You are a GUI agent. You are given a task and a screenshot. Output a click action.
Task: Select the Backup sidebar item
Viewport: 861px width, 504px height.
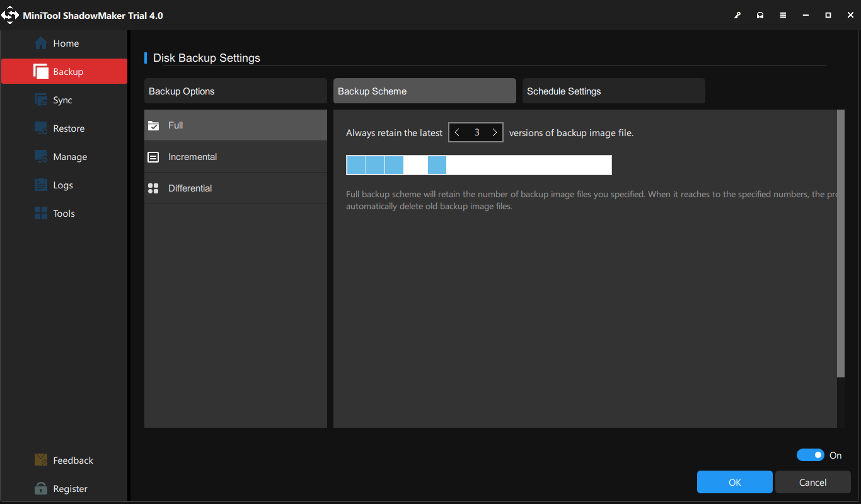tap(64, 72)
